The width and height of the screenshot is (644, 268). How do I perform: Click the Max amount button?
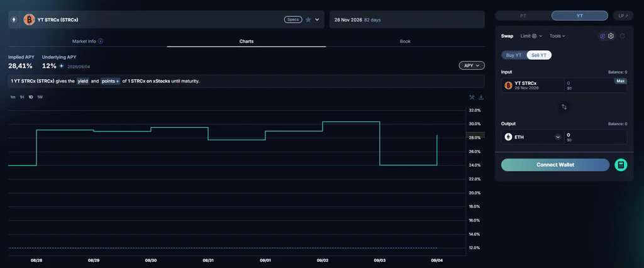620,81
